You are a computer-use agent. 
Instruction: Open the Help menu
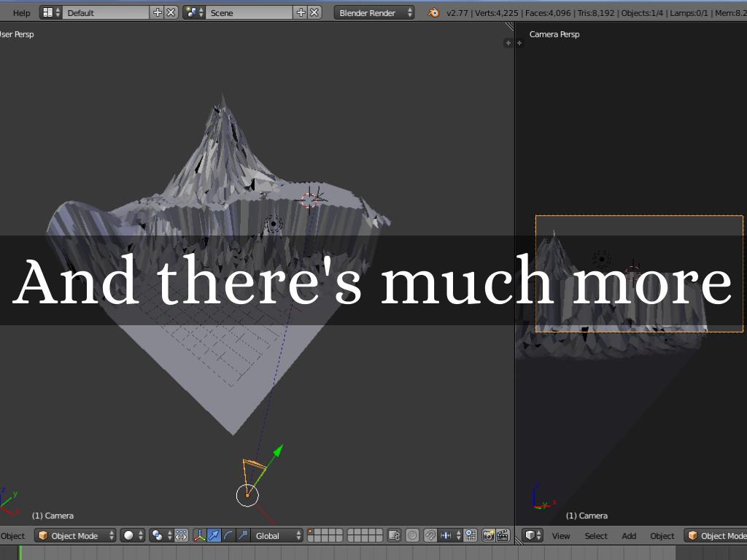coord(22,12)
